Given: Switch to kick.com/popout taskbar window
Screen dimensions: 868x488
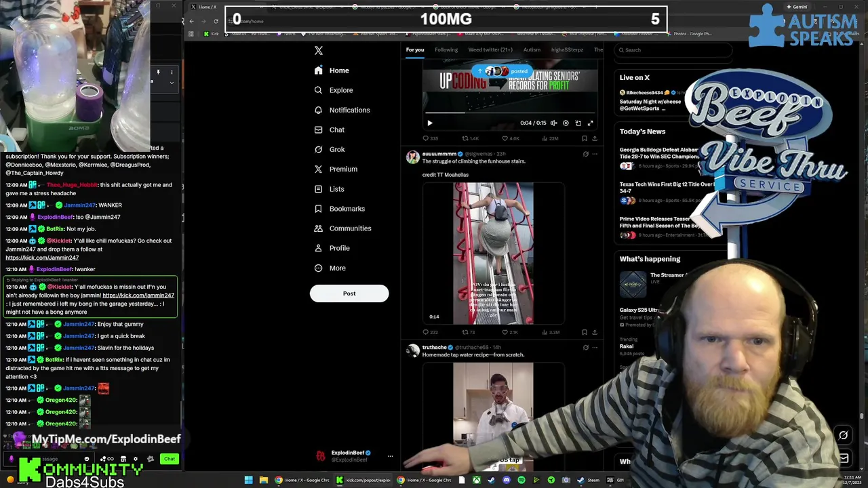Looking at the screenshot, I should [x=363, y=480].
